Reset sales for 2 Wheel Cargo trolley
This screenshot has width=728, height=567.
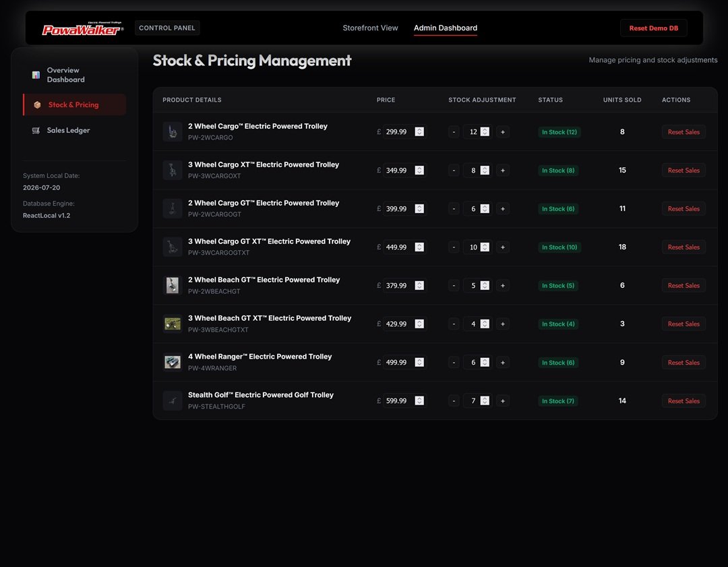pyautogui.click(x=684, y=132)
